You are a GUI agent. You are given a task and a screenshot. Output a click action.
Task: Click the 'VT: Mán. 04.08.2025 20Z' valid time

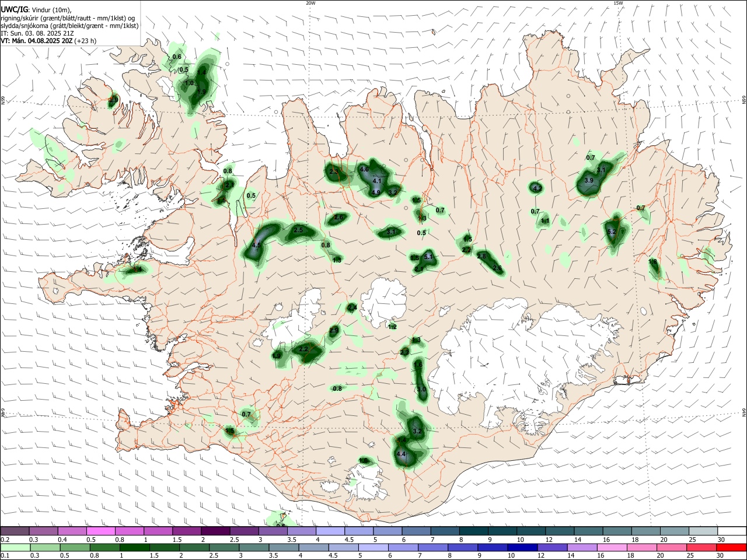[x=36, y=41]
